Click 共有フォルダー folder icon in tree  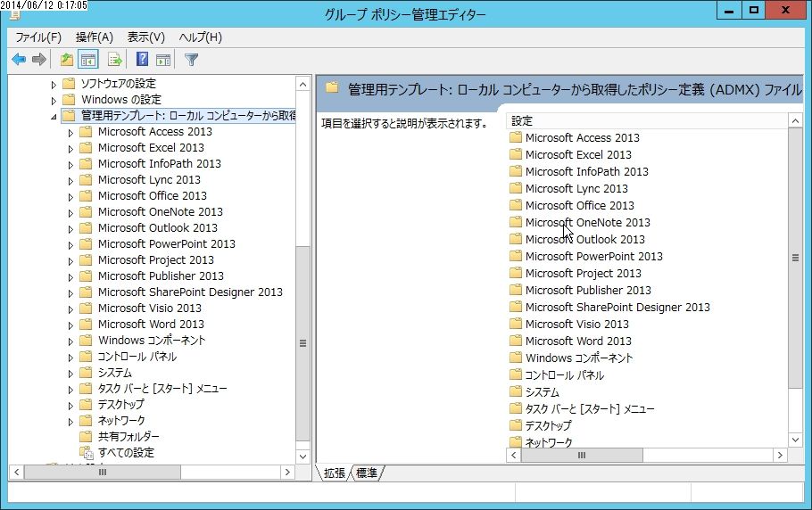pos(86,436)
